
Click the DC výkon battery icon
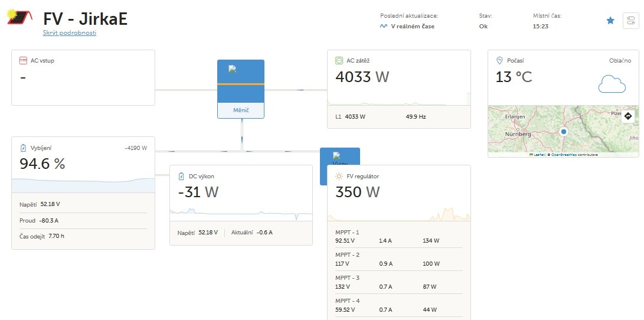(x=181, y=176)
